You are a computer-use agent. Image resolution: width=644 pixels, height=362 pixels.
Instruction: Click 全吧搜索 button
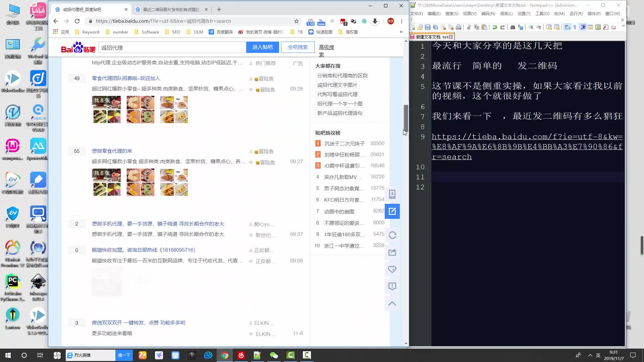298,47
